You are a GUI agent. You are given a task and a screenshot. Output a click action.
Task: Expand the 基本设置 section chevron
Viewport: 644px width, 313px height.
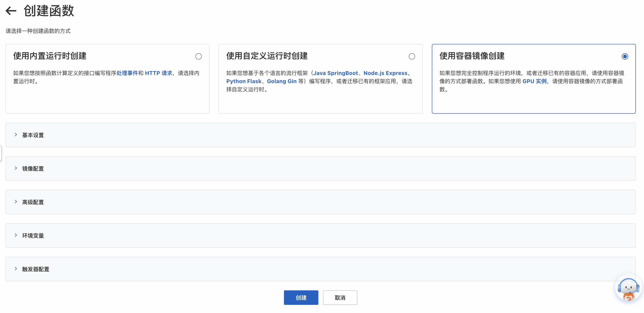16,135
